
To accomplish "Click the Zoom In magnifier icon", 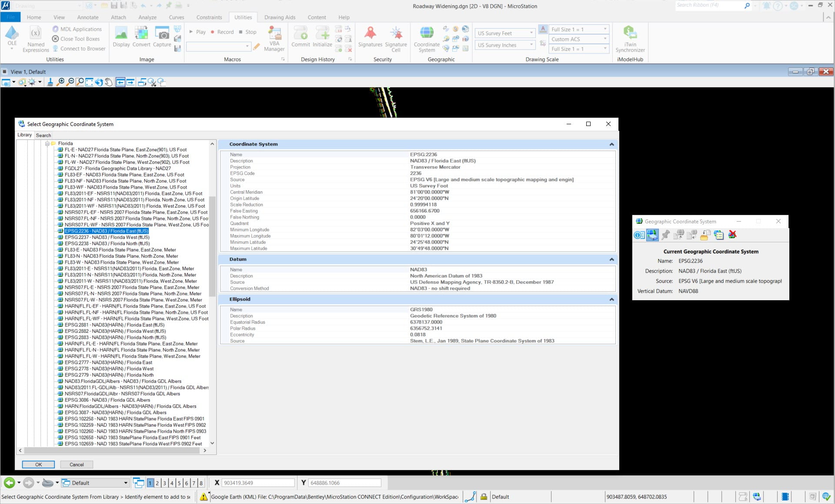I will point(61,82).
